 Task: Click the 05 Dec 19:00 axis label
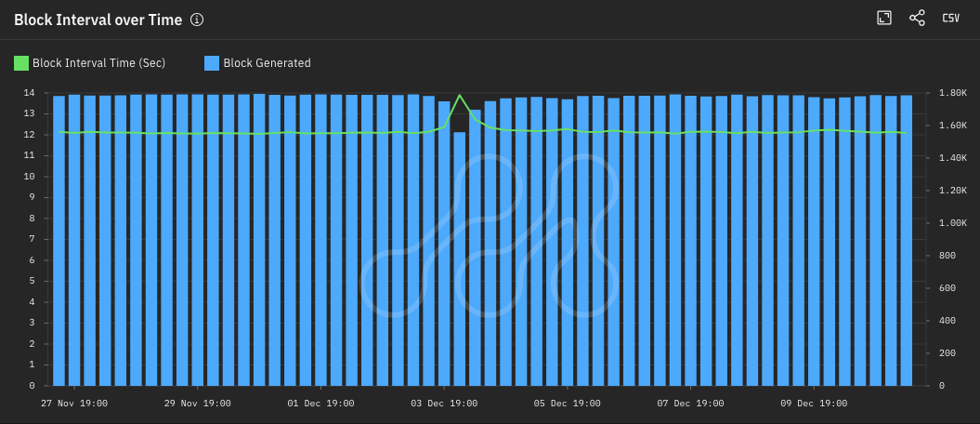point(567,404)
